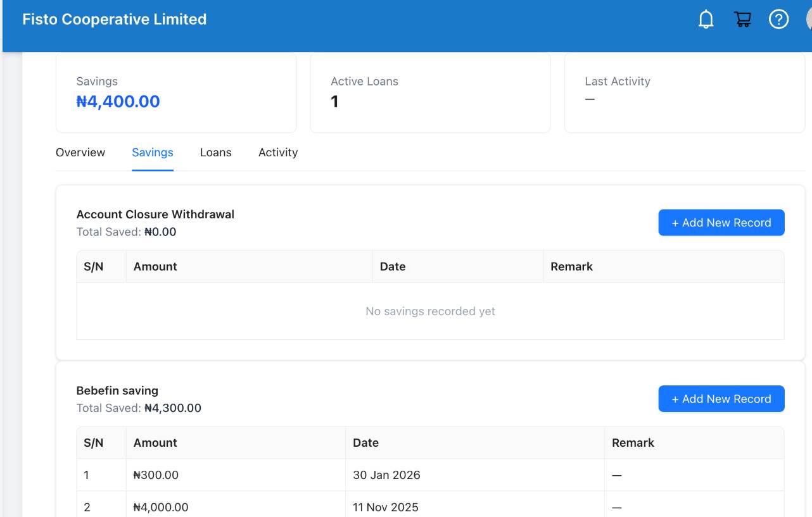Screen dimensions: 812x517
Task: Click the ₦4,400.00 savings total
Action: (118, 101)
